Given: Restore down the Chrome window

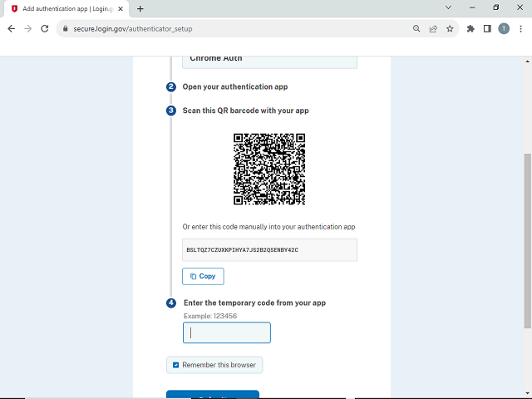Looking at the screenshot, I should (496, 7).
